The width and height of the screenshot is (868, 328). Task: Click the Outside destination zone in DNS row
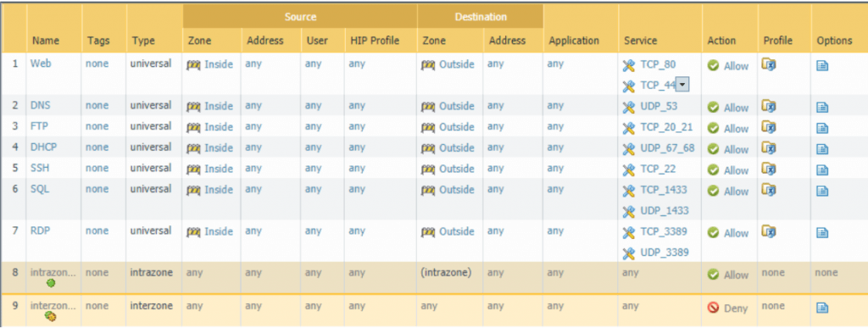point(457,106)
